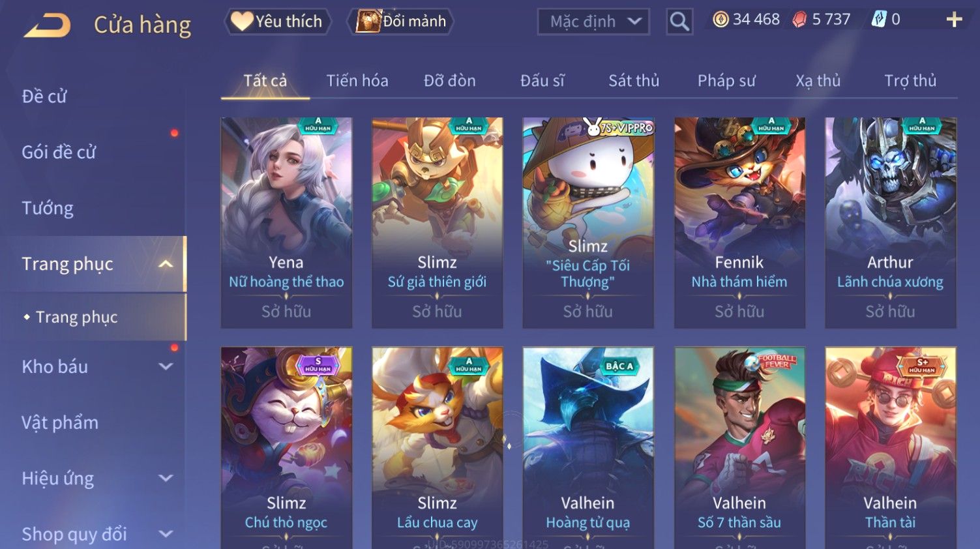Select Yena Nữ hoàng thể thao skin
This screenshot has height=549, width=980.
[286, 222]
